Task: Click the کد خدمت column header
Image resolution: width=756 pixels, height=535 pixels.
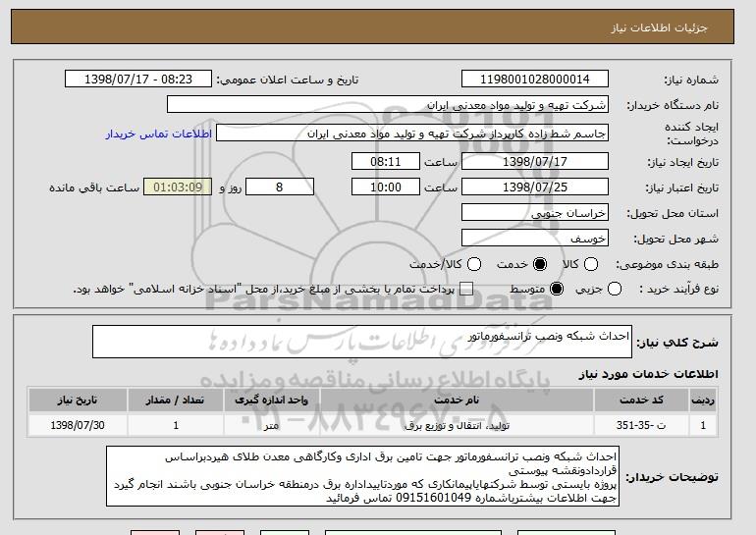Action: [641, 401]
